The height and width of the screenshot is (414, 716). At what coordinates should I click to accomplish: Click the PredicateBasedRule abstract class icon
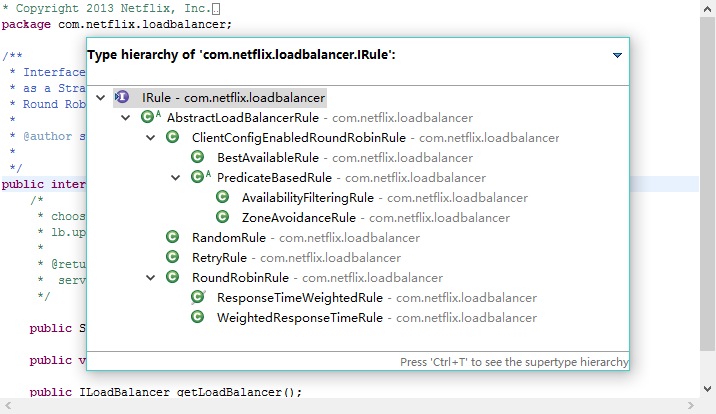click(x=201, y=177)
